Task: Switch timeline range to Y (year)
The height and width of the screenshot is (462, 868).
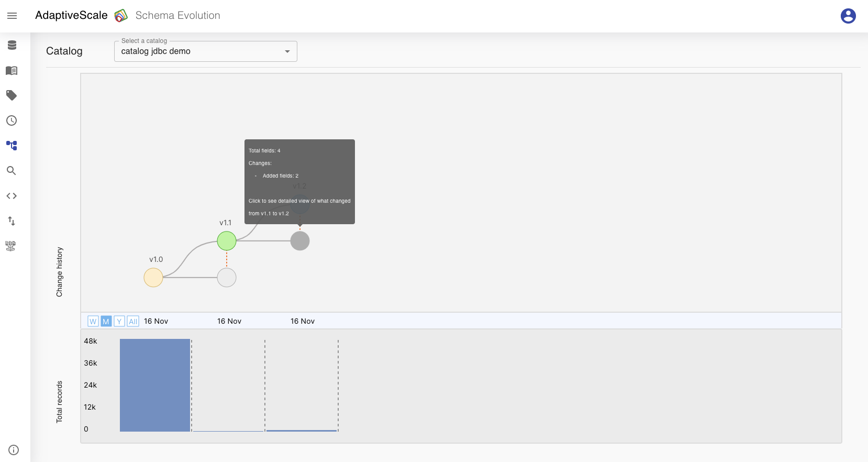Action: [119, 321]
